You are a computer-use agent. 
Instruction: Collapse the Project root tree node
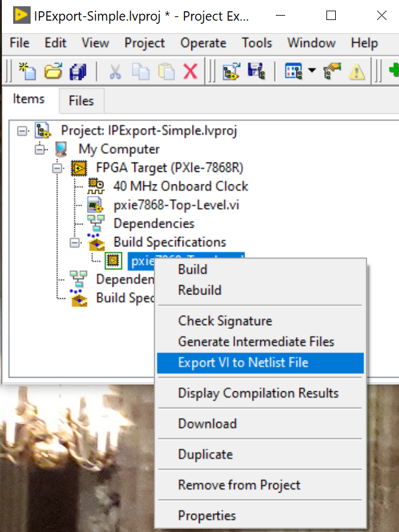pos(22,131)
